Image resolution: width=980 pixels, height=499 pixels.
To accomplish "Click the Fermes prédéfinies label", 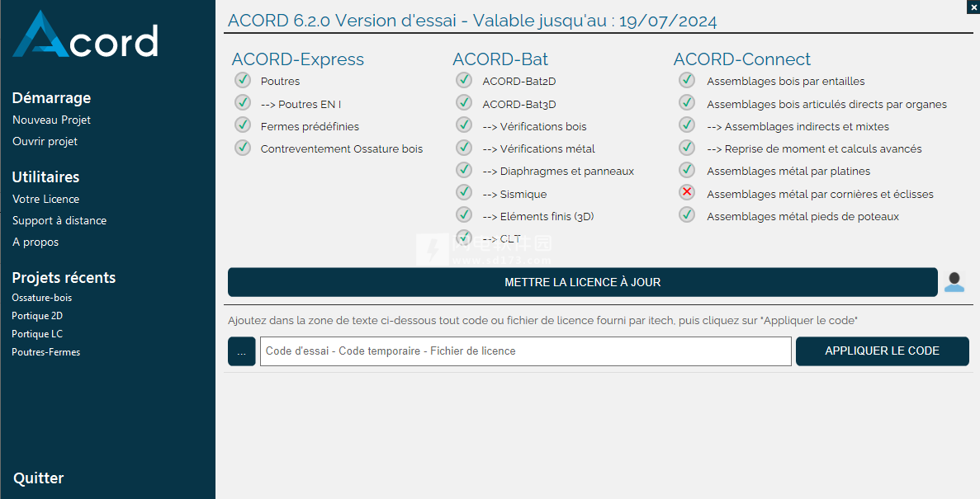I will pos(310,127).
